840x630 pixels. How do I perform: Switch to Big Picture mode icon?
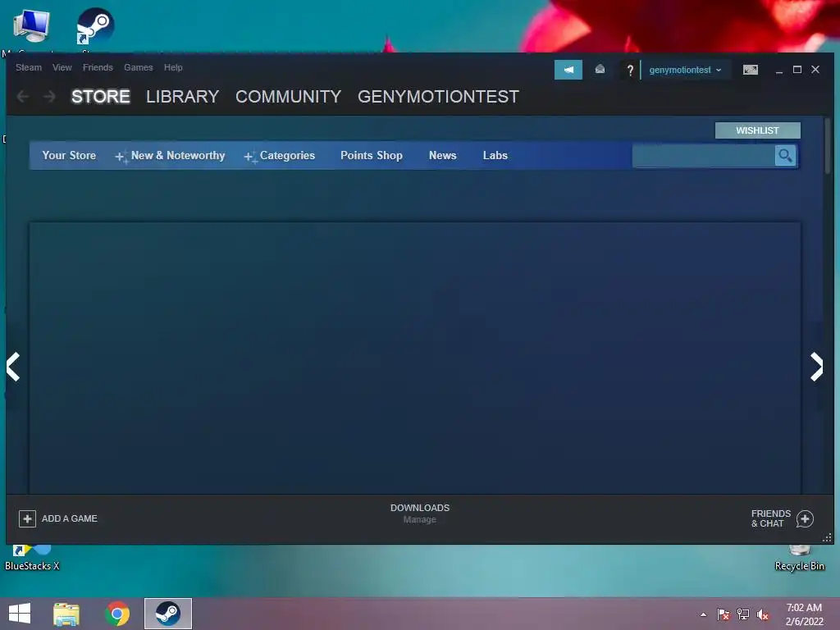point(750,70)
